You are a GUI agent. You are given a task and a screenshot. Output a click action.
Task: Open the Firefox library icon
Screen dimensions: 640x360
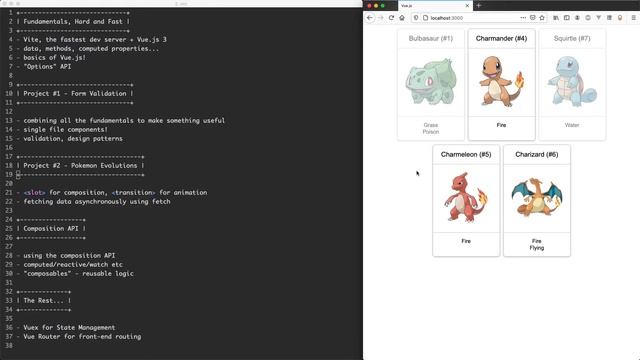tap(556, 18)
